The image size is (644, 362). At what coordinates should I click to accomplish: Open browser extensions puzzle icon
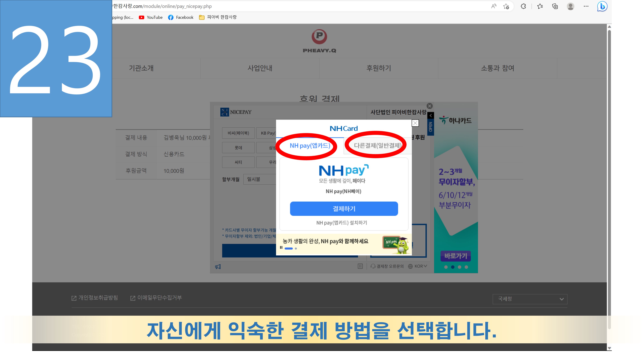point(523,6)
